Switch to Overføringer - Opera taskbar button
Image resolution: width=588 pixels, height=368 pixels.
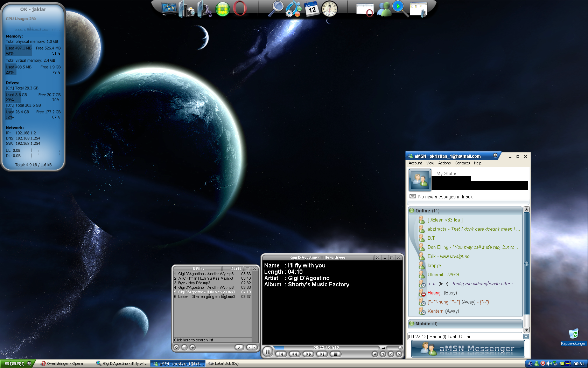point(65,364)
